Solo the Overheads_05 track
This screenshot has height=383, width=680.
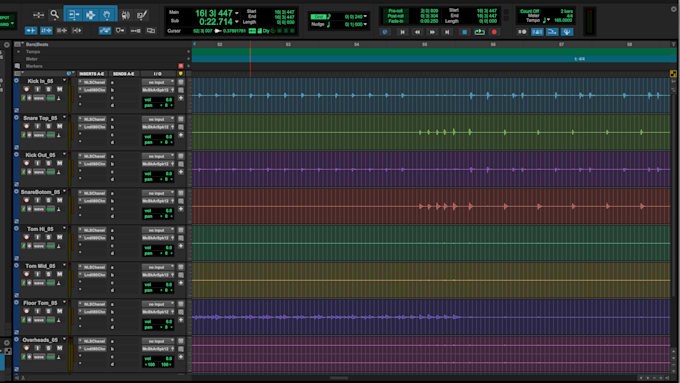pyautogui.click(x=49, y=348)
